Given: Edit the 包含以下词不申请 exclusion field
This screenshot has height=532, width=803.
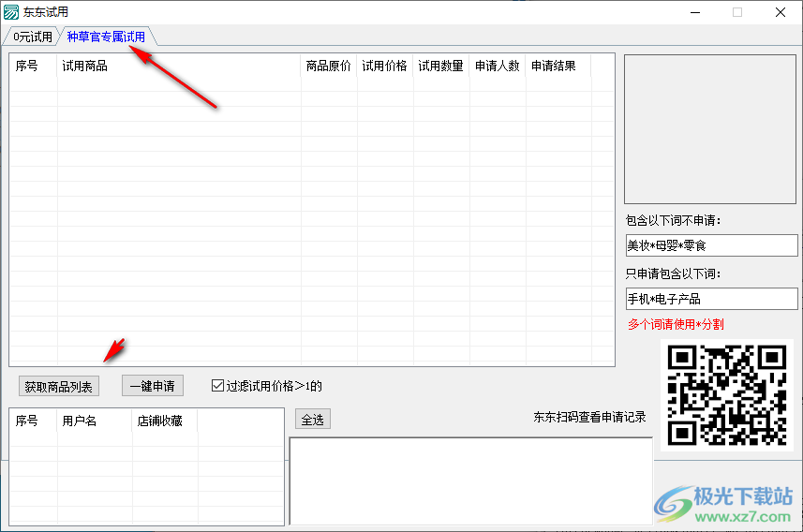Looking at the screenshot, I should coord(712,245).
